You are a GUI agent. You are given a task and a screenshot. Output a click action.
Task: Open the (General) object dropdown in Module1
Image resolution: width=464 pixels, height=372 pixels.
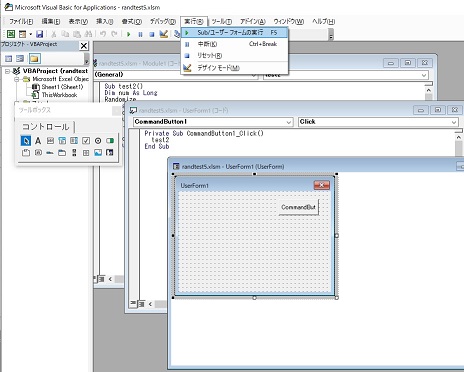point(254,75)
